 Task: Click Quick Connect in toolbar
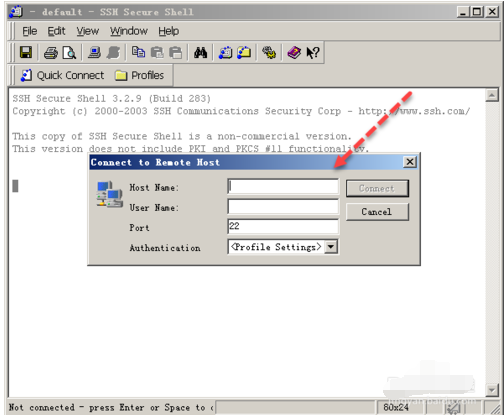tap(62, 75)
